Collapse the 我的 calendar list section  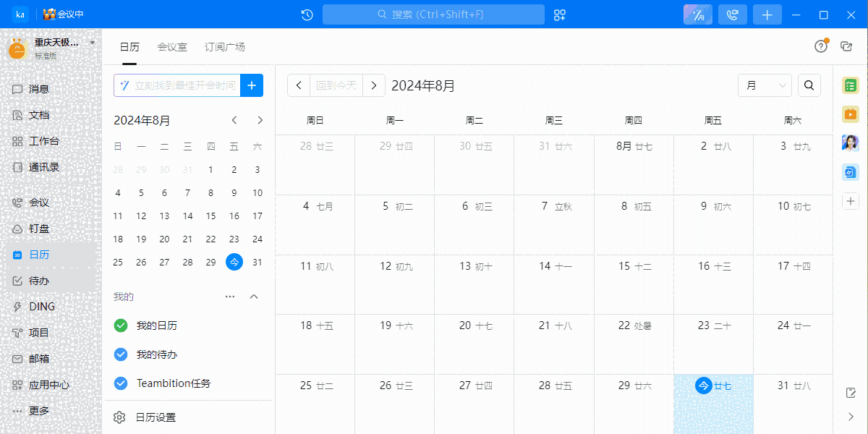click(x=254, y=296)
